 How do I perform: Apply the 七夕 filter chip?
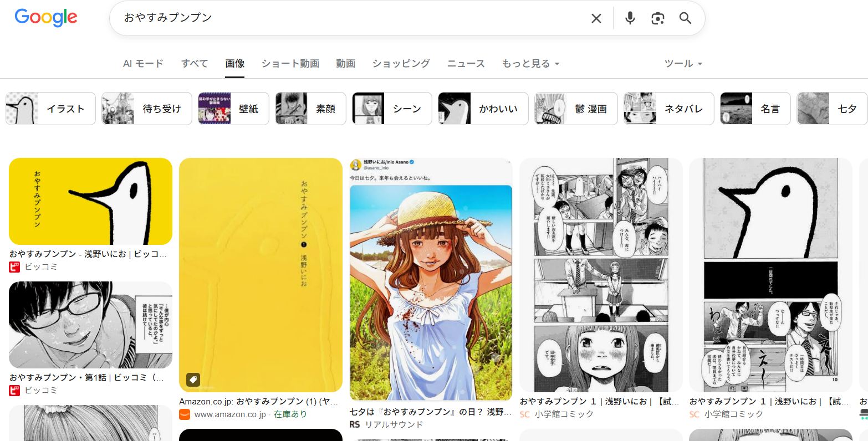pyautogui.click(x=832, y=109)
